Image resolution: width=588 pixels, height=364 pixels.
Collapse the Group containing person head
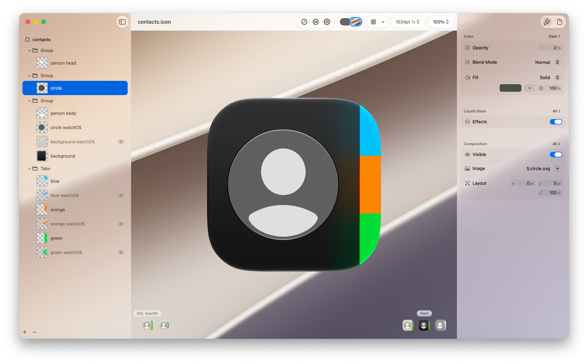29,50
